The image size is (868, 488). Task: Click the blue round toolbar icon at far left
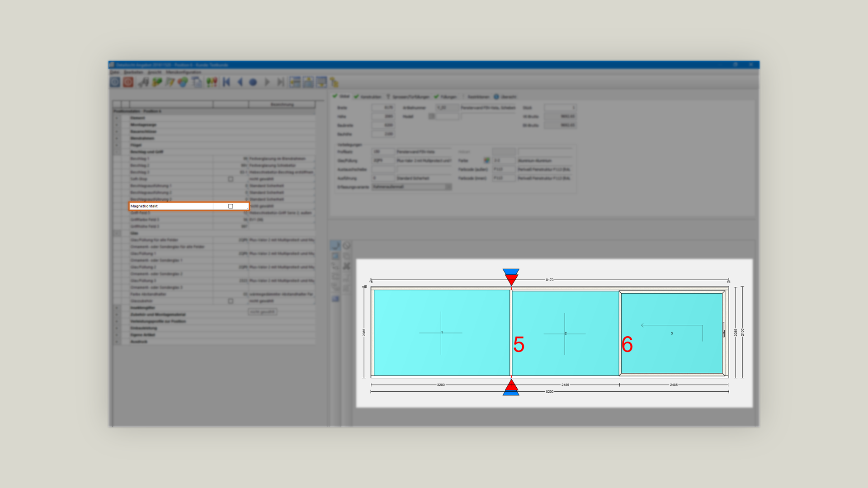tap(115, 82)
